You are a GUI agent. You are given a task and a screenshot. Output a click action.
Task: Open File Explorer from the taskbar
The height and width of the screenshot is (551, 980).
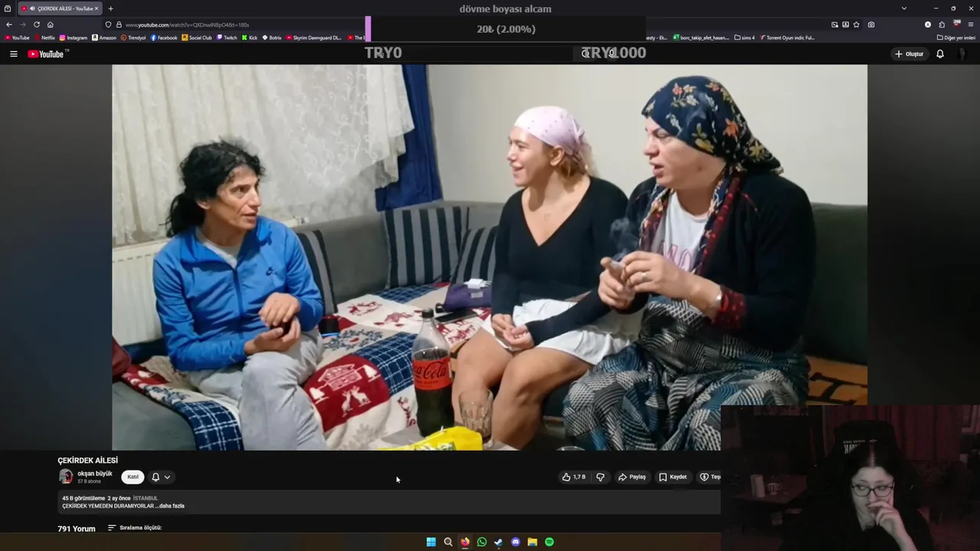tap(532, 542)
